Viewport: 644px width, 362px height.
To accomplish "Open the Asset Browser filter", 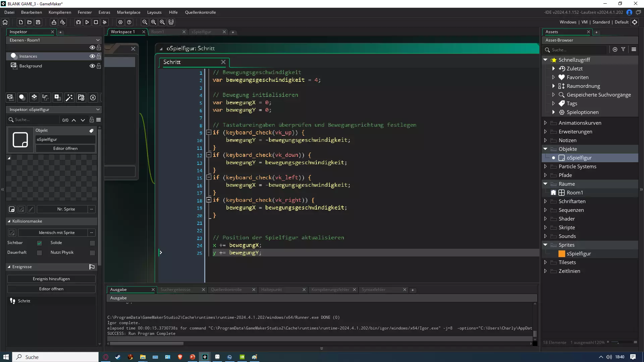I will [623, 49].
